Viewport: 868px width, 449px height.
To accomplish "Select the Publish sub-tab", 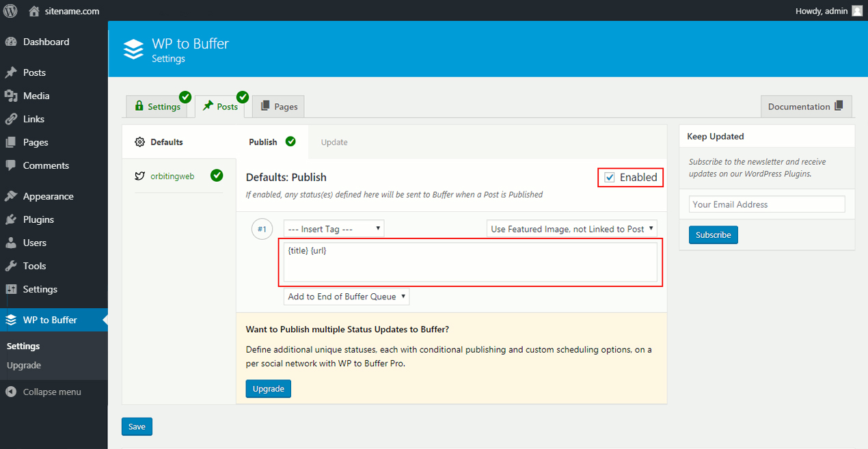I will [x=272, y=142].
